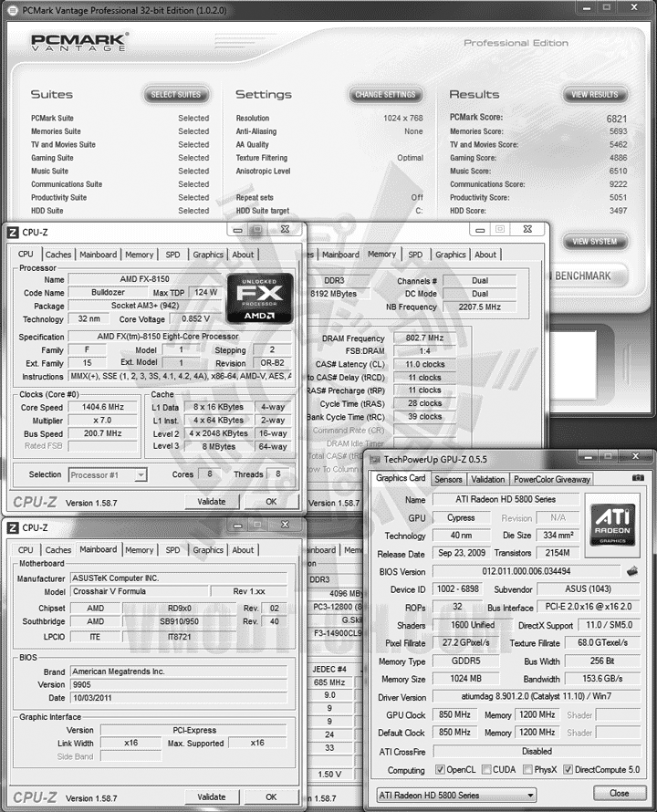Viewport: 657px width, 812px height.
Task: Click Validate in the bottom CPU-Z window
Action: click(212, 797)
